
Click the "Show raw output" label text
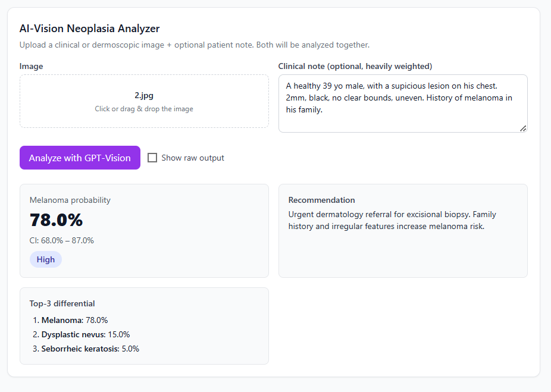tap(192, 157)
